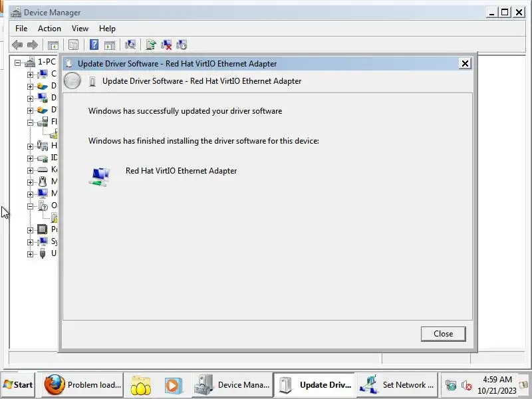Image resolution: width=532 pixels, height=399 pixels.
Task: Switch to Set Network taskbar button
Action: pos(397,385)
